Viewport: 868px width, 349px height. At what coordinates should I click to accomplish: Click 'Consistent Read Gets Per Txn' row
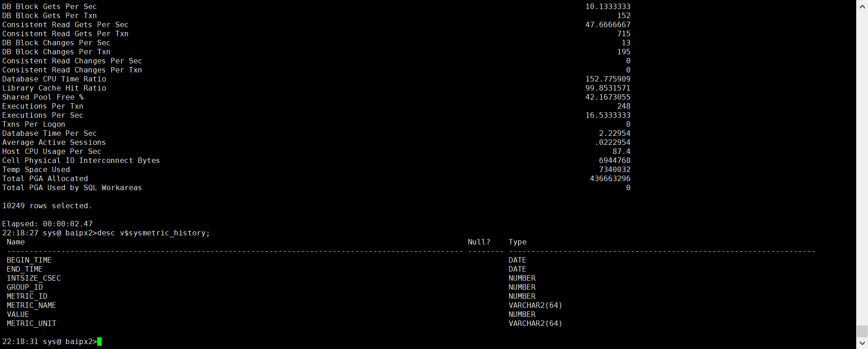(316, 34)
